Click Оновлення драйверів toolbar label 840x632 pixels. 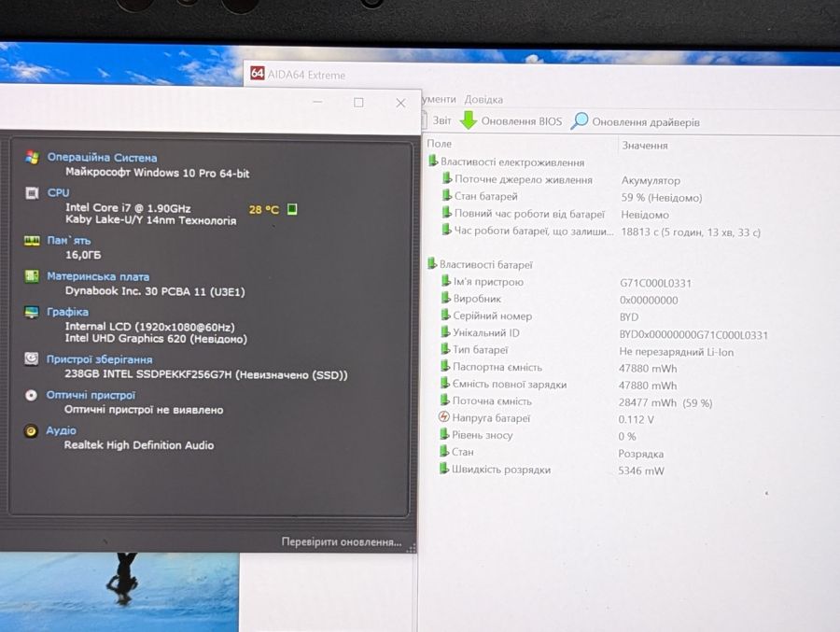tap(646, 122)
